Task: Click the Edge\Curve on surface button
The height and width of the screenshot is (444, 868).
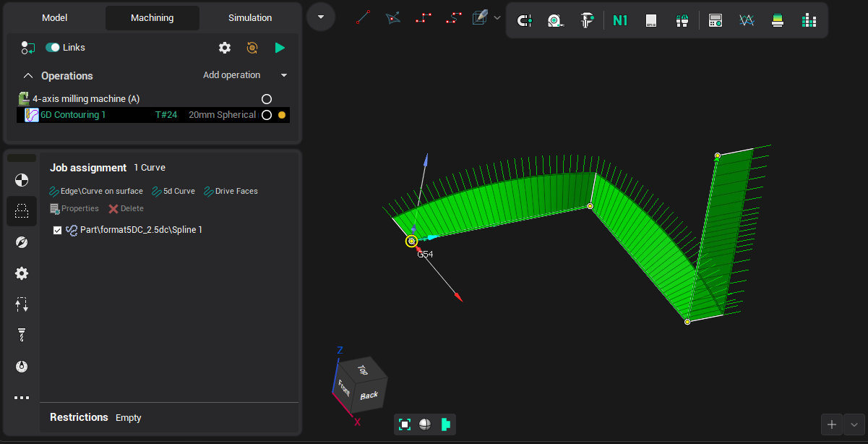Action: [x=96, y=192]
